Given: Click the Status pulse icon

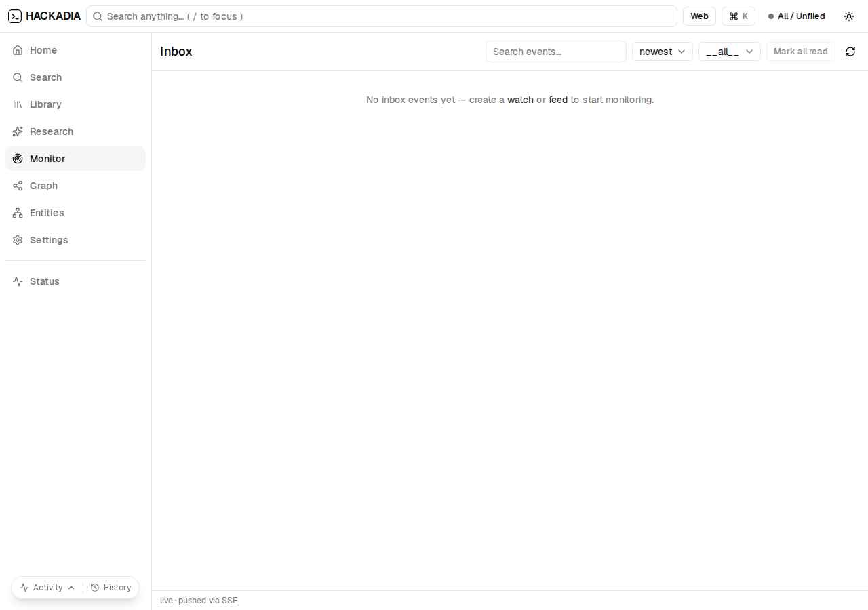Looking at the screenshot, I should (18, 281).
